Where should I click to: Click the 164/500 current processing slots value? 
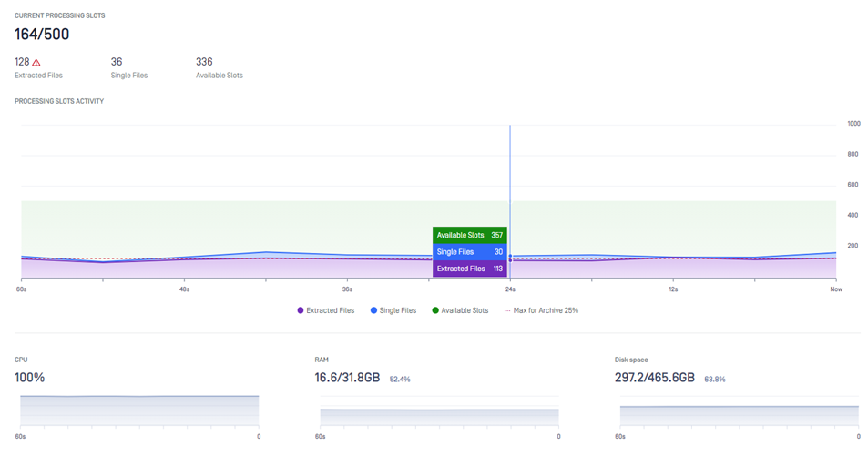42,35
